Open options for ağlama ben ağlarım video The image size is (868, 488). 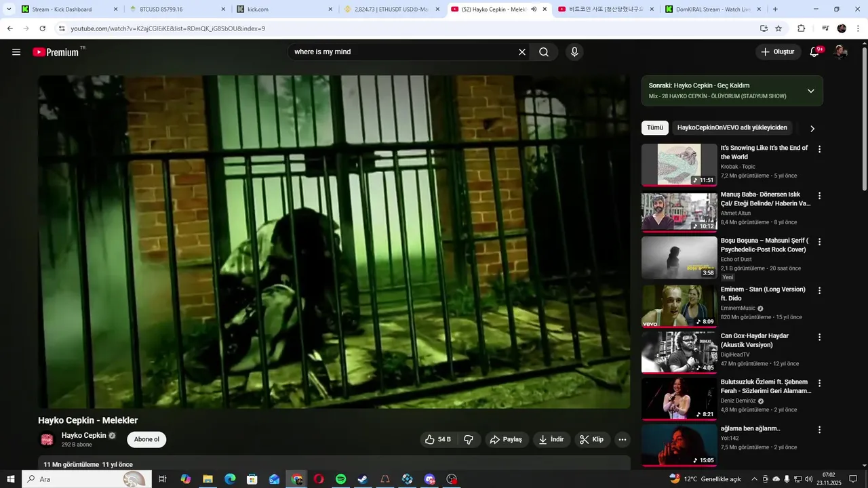click(819, 430)
